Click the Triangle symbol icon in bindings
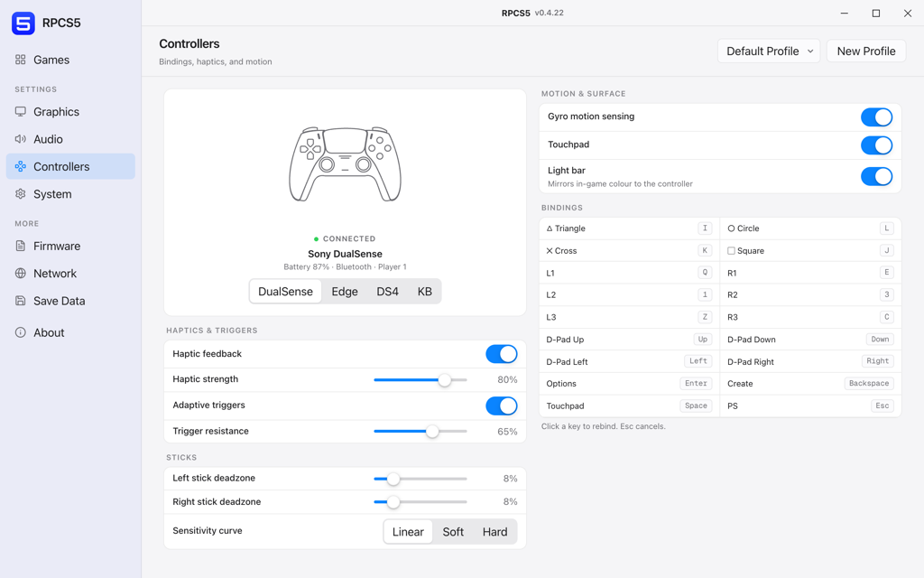Image resolution: width=924 pixels, height=578 pixels. pos(550,228)
